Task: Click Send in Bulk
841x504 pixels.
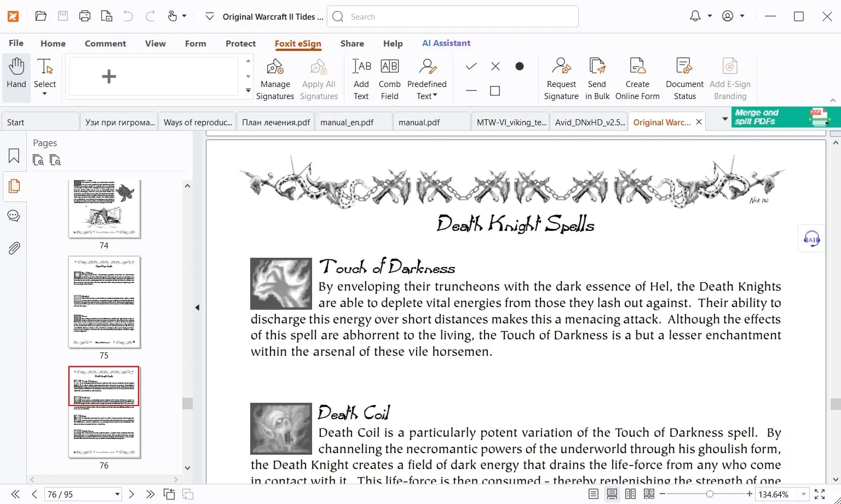Action: tap(597, 79)
